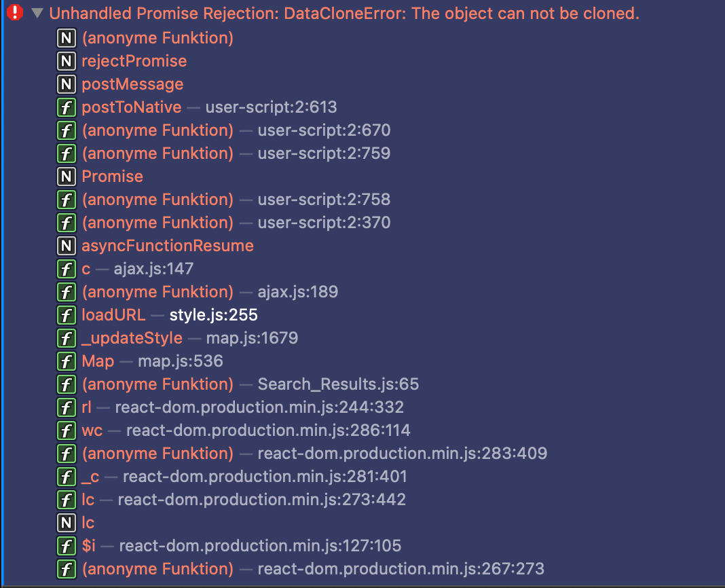Open react-dom.production.min.js:283:409 link

tap(403, 454)
